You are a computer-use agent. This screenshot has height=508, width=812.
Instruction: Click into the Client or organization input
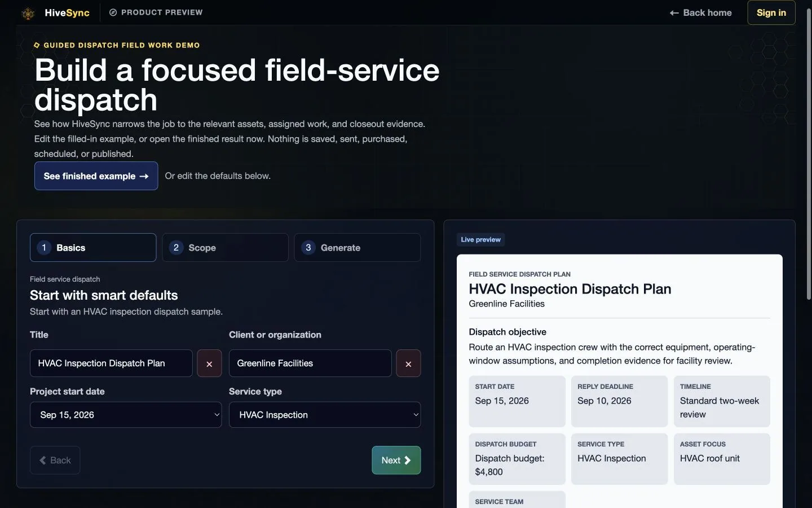click(310, 364)
